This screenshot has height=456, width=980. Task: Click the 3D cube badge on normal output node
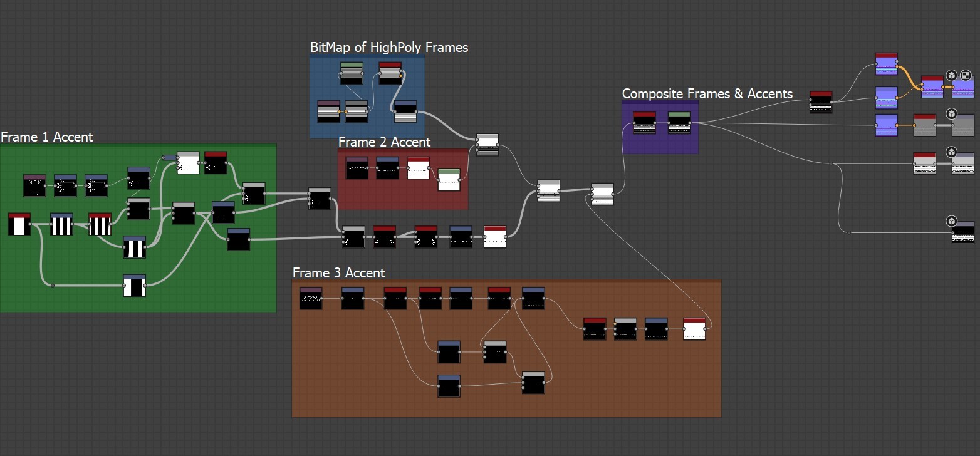pyautogui.click(x=951, y=75)
